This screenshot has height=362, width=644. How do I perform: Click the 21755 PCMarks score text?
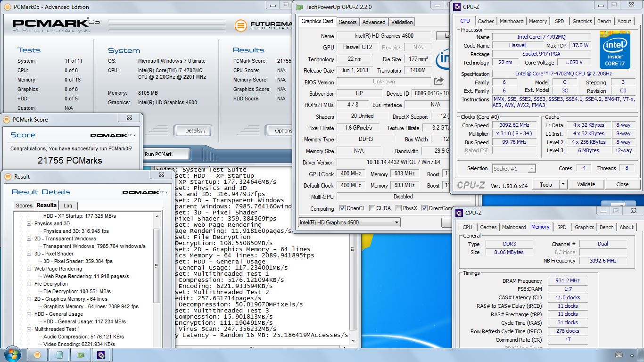point(71,160)
